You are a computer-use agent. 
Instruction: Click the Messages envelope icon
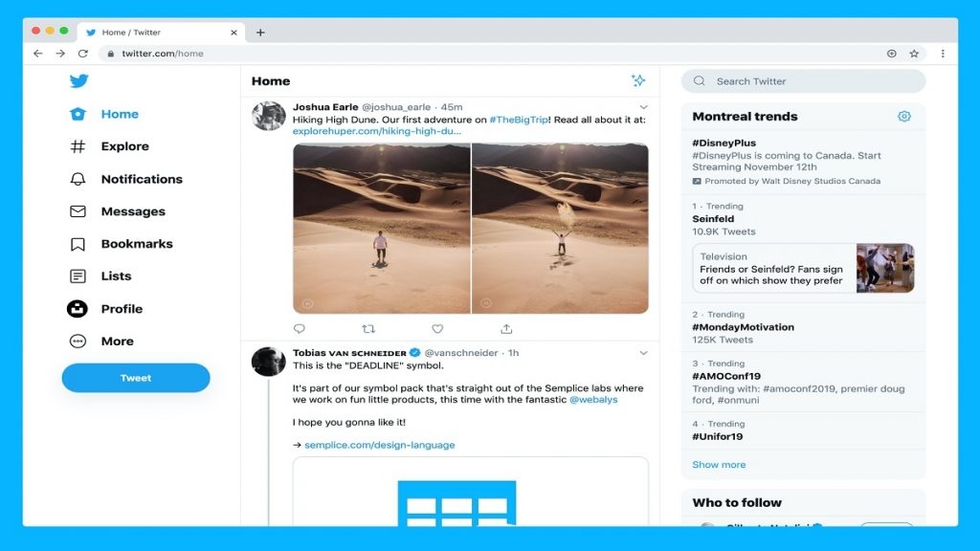tap(78, 211)
